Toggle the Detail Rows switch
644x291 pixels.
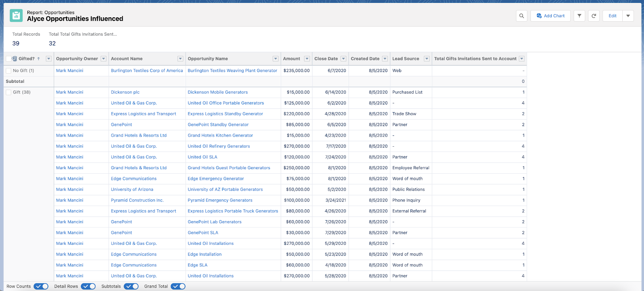(88, 286)
